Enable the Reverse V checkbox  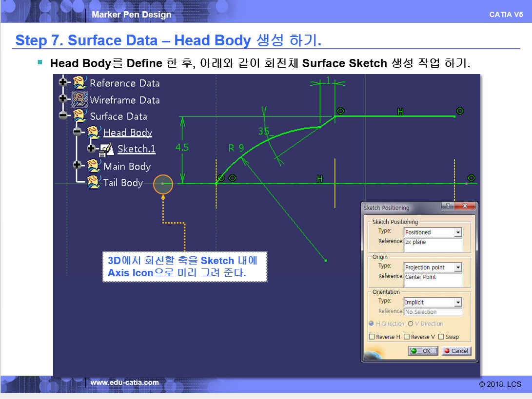[407, 337]
